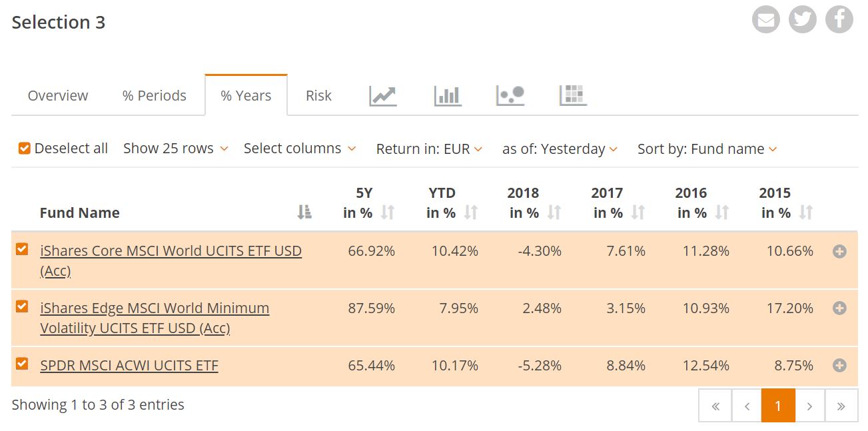Toggle the Deselect all checkbox
This screenshot has height=431, width=868.
click(x=25, y=149)
